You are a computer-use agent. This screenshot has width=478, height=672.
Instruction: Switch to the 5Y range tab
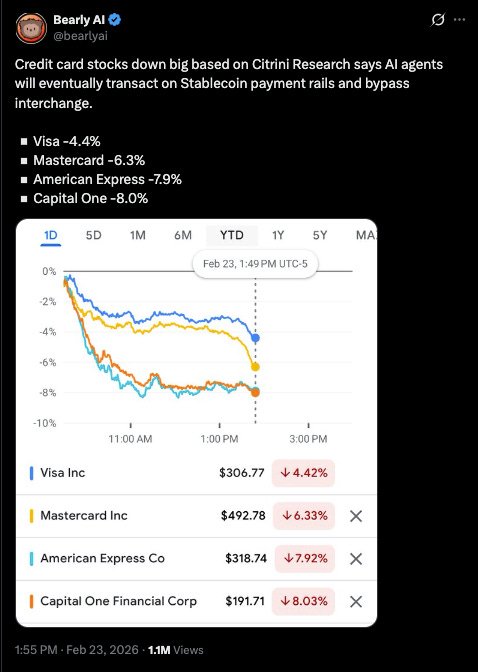pos(320,235)
